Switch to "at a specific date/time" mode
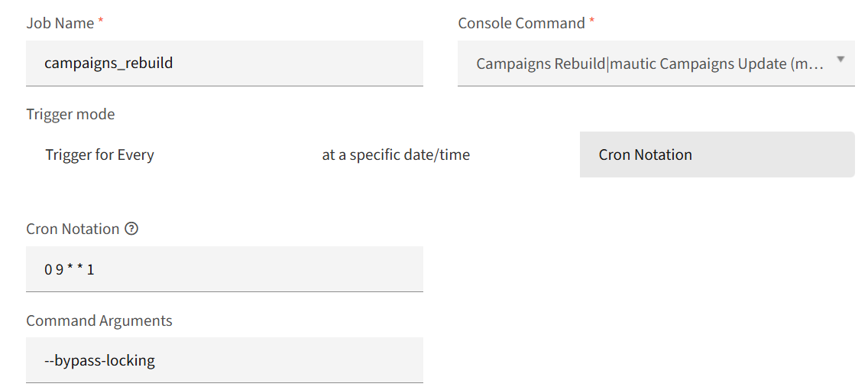 pyautogui.click(x=396, y=155)
